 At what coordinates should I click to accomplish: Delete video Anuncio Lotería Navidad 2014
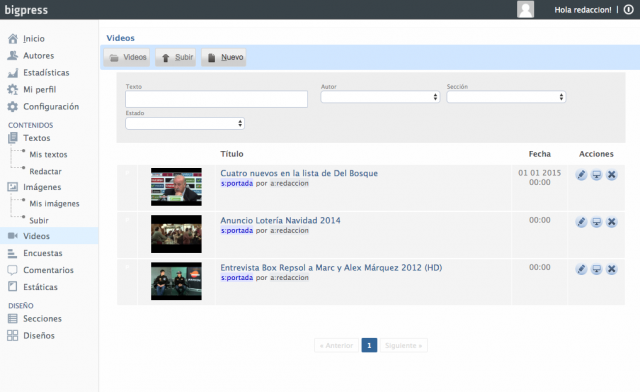611,222
